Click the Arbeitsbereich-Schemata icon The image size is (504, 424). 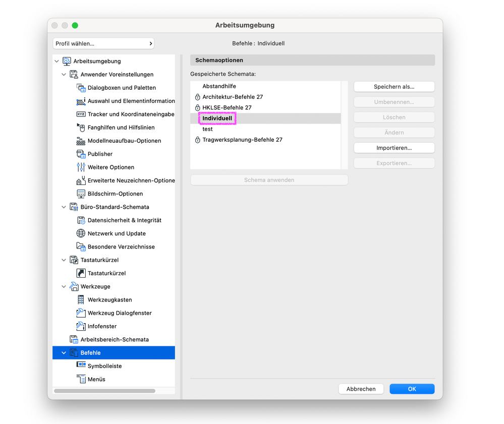pyautogui.click(x=74, y=339)
